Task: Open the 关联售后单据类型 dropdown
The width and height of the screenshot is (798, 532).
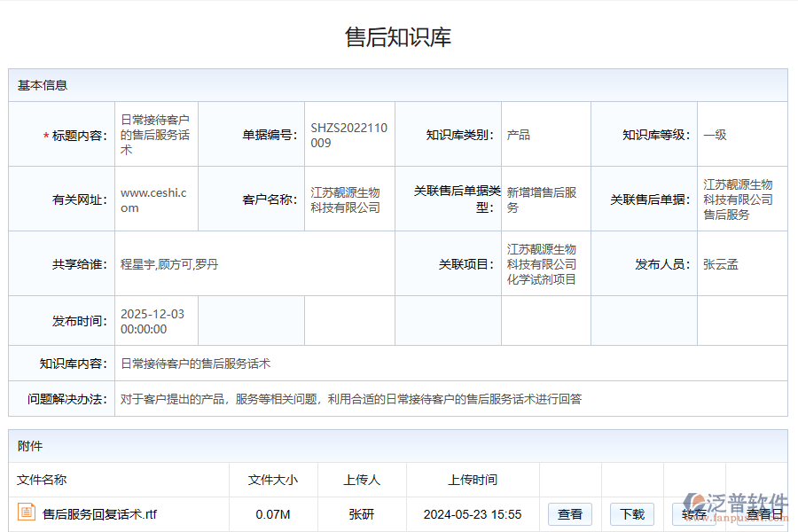Action: (545, 199)
